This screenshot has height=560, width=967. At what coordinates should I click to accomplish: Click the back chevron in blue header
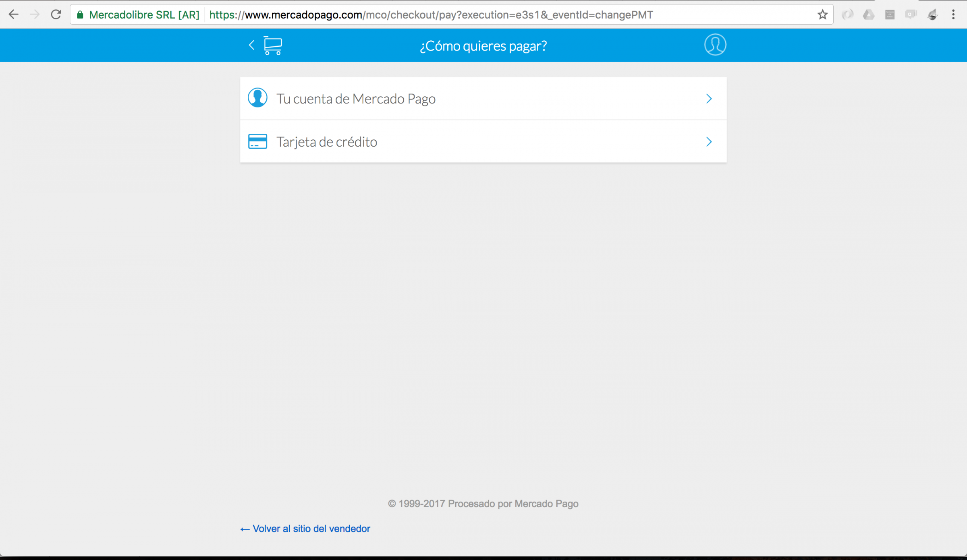(x=252, y=45)
